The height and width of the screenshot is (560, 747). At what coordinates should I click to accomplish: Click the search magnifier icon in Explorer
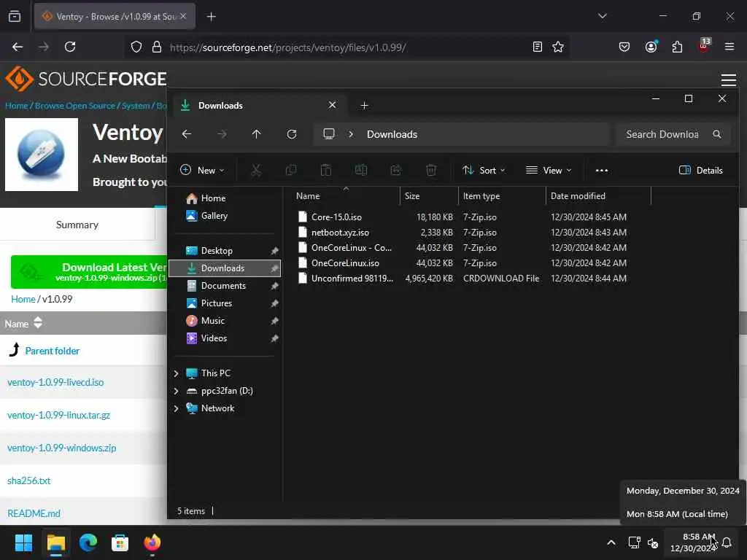717,134
